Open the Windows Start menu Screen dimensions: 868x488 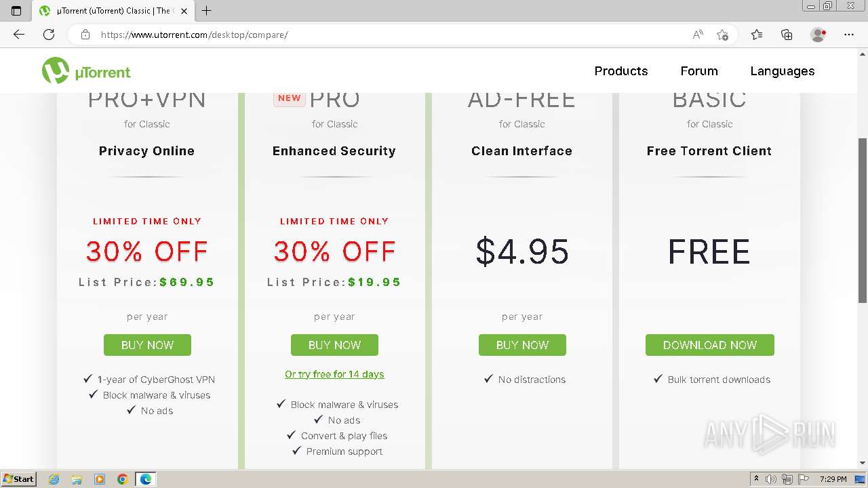(18, 479)
